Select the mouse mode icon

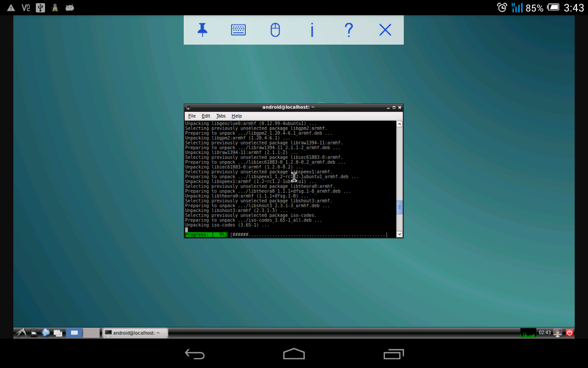275,30
